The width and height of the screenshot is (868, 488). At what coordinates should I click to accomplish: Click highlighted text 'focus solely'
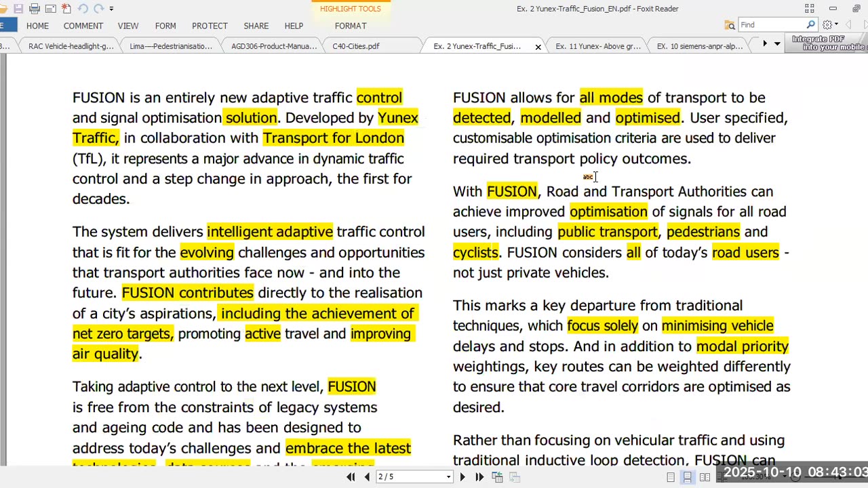[602, 326]
